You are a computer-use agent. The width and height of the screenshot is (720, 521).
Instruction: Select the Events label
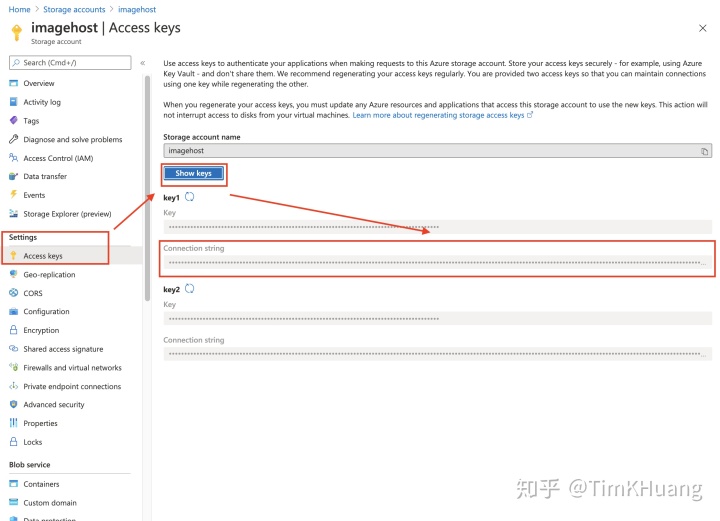click(34, 195)
